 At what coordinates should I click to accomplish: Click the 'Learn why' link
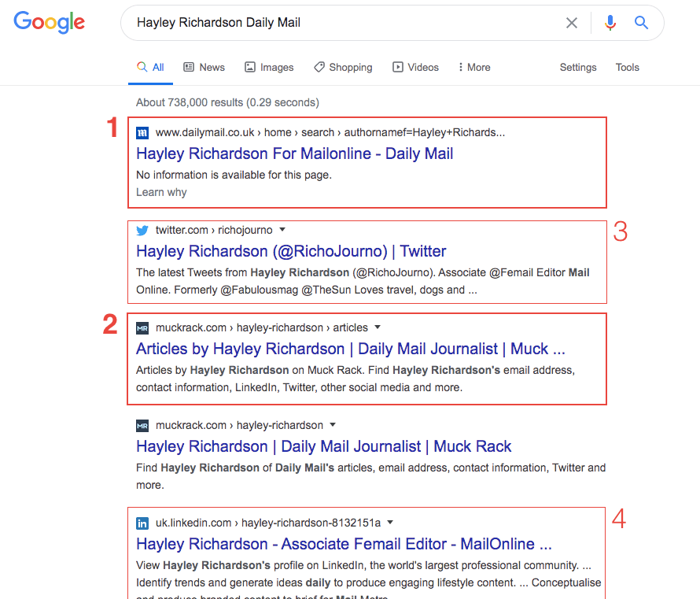point(161,192)
